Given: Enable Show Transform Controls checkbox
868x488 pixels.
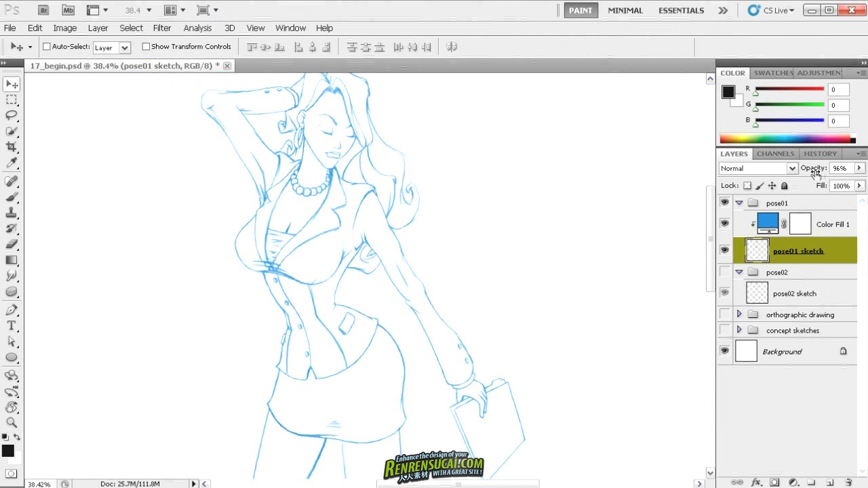Looking at the screenshot, I should [146, 47].
